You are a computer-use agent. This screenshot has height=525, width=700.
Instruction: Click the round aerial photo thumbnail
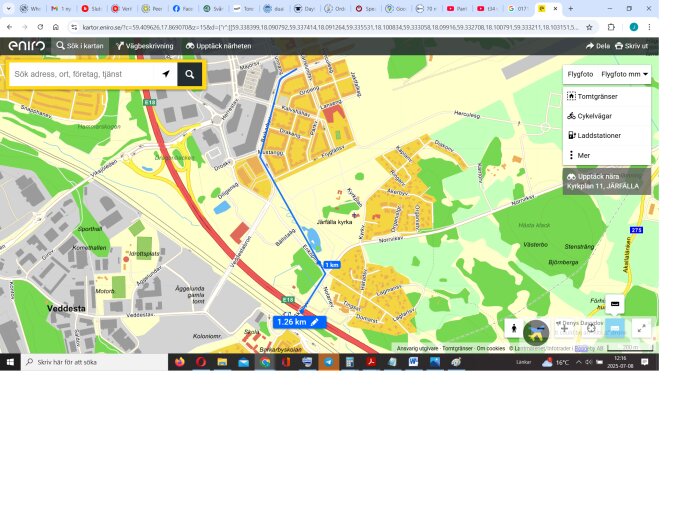[536, 333]
